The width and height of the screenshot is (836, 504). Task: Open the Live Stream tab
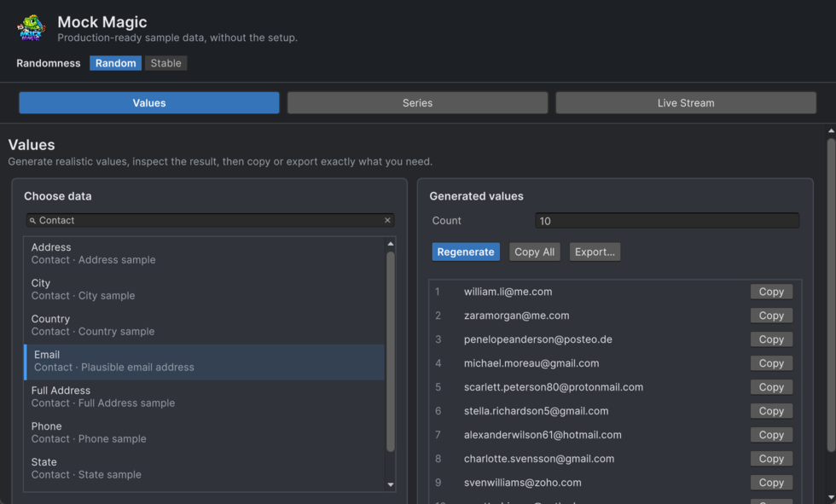(686, 103)
